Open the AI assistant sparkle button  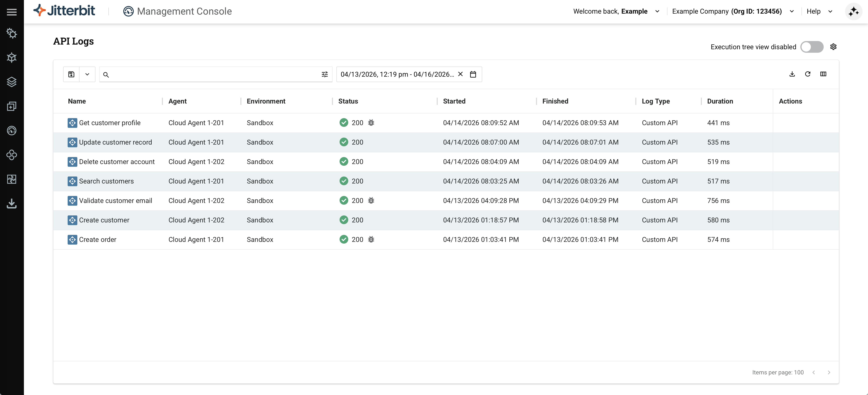tap(853, 12)
